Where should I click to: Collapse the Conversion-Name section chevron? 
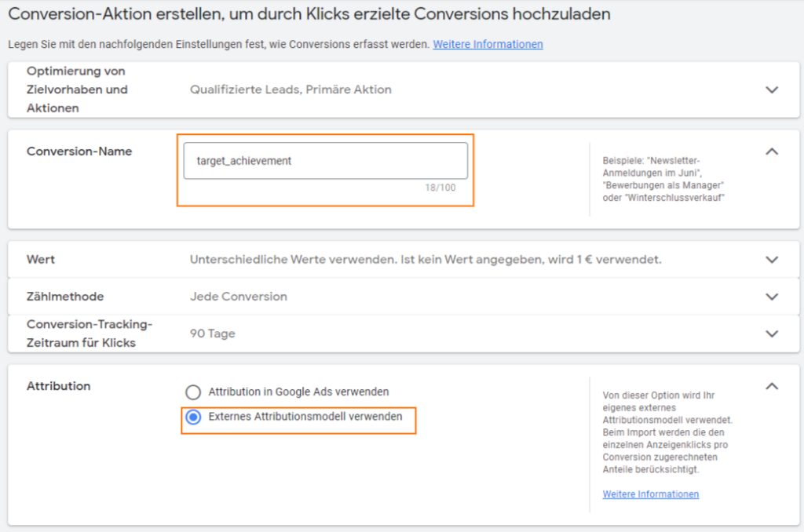coord(772,151)
